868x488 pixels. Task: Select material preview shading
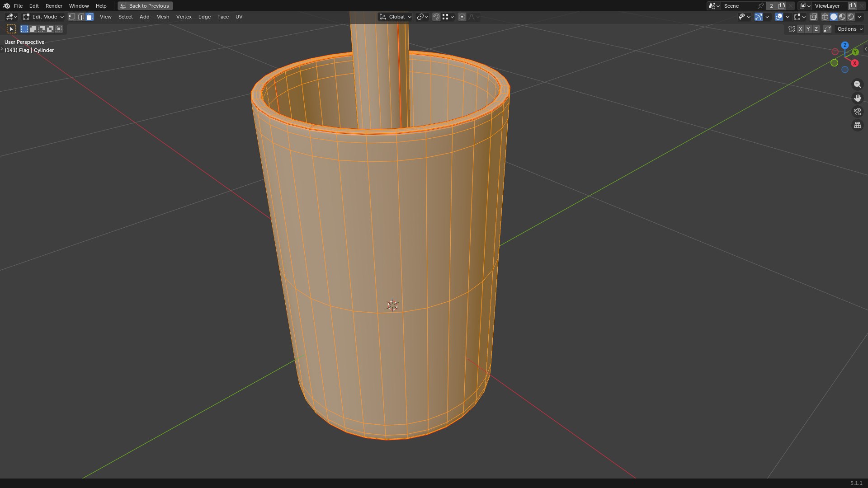click(842, 17)
